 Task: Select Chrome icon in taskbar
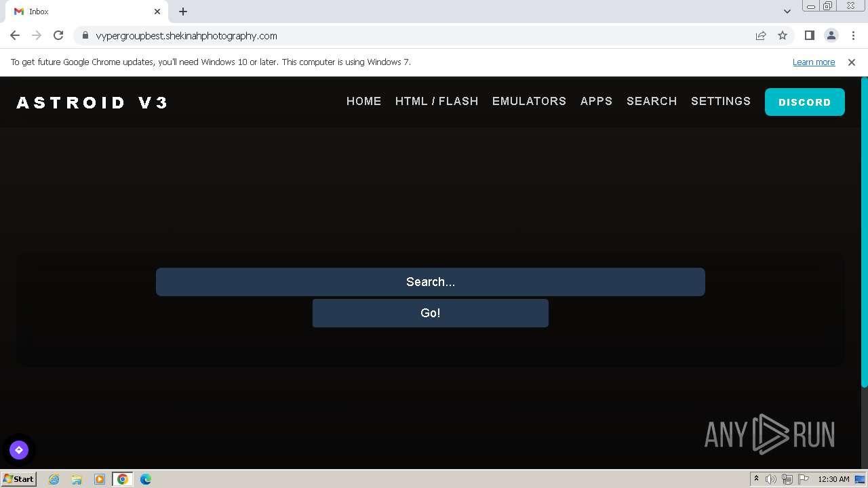[123, 479]
